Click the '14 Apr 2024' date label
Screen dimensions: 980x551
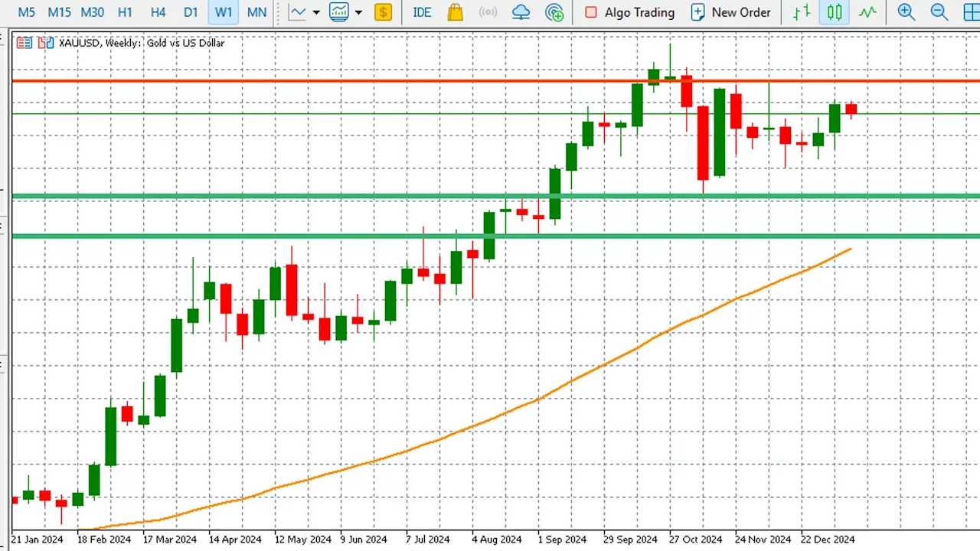coord(236,540)
